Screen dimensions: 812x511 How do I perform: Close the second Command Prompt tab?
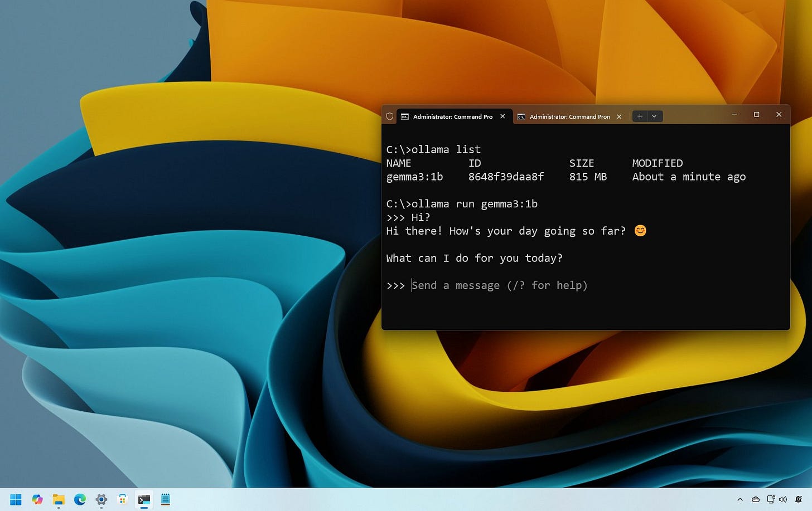pos(619,116)
